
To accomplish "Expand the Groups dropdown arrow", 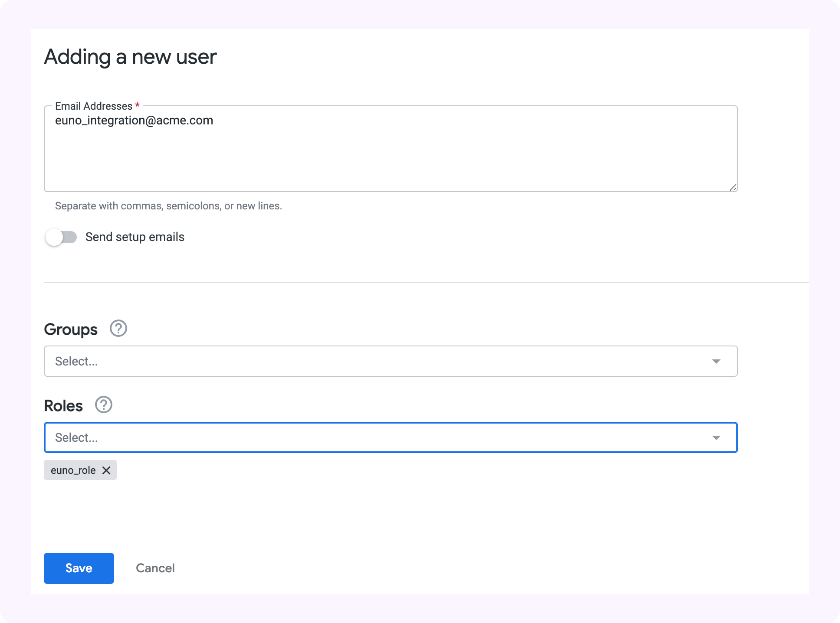I will click(716, 361).
